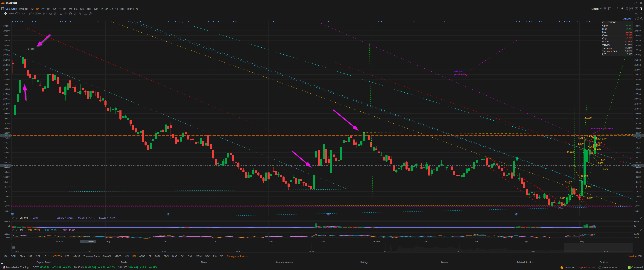Open the Announcements section
Viewport: 644px width, 270px height.
point(284,262)
